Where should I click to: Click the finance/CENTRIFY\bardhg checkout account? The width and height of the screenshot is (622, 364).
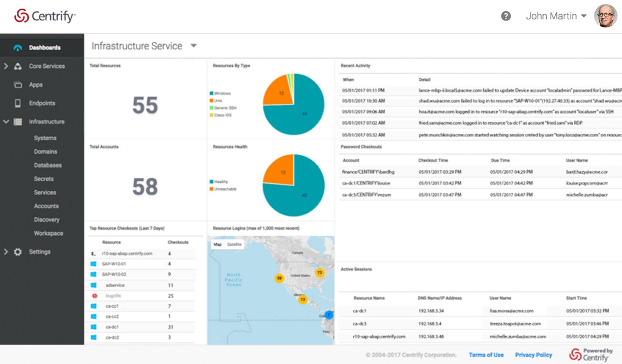pos(368,172)
